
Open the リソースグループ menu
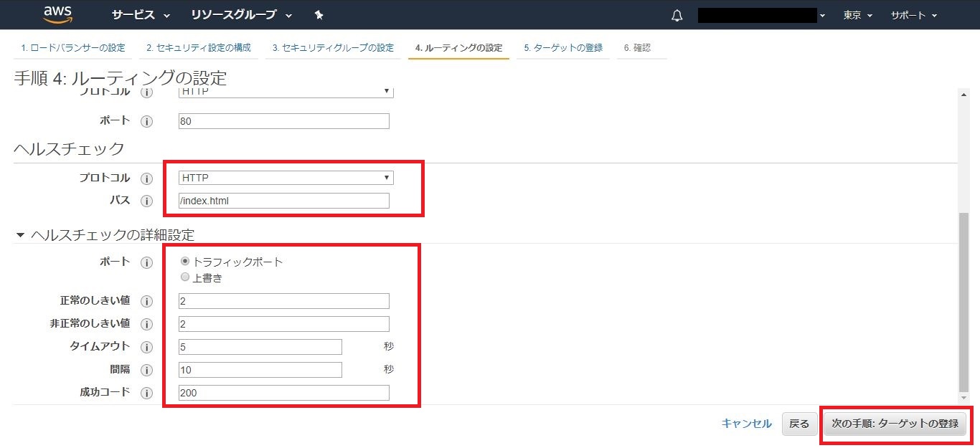pos(242,15)
